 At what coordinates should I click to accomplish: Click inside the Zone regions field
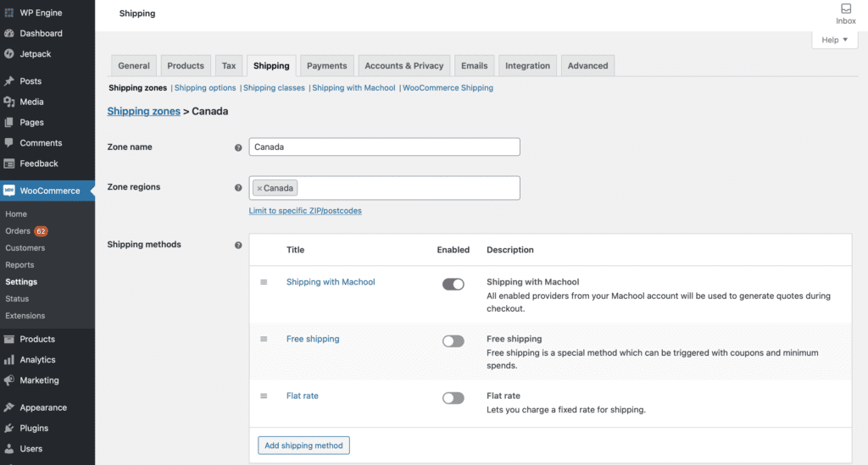pyautogui.click(x=384, y=188)
